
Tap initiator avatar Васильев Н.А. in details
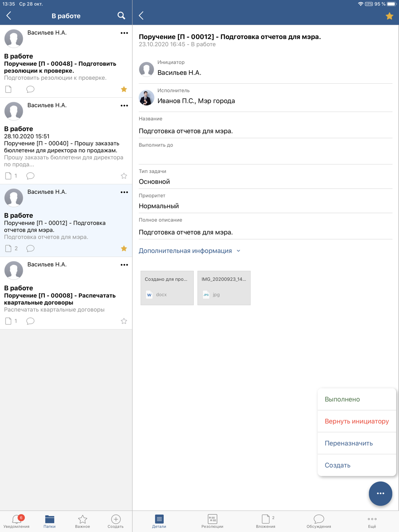click(146, 69)
